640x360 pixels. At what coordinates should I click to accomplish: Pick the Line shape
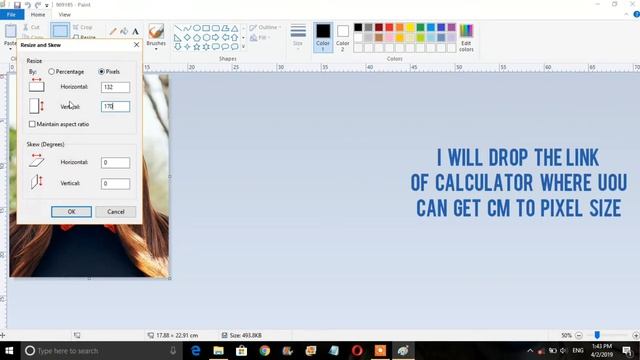click(178, 28)
